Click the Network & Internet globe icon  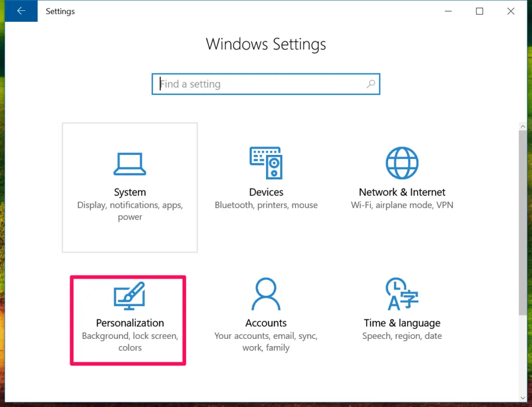tap(402, 163)
